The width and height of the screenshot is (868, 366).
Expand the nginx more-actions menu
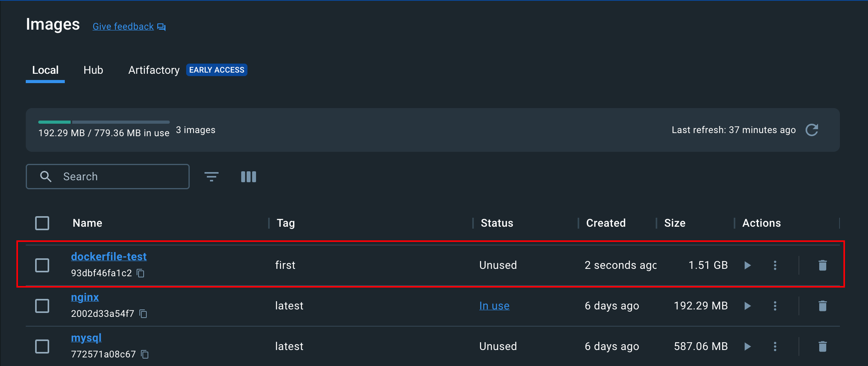775,306
